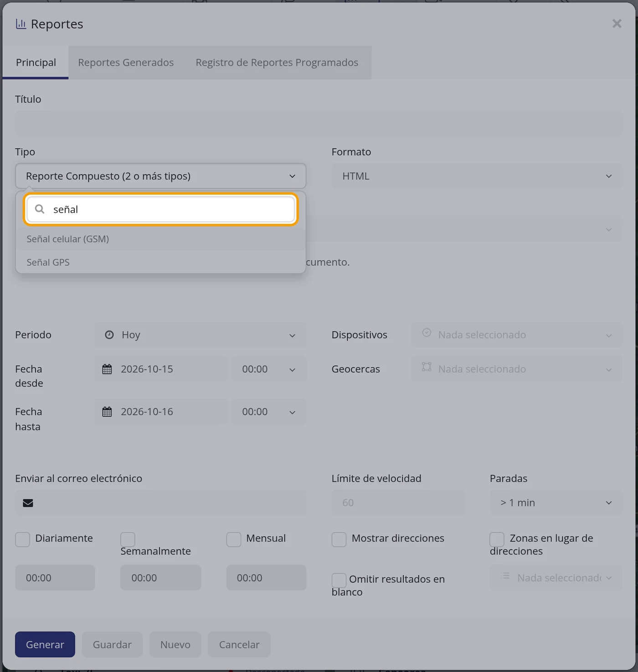Check Mostrar direcciones option

point(339,539)
